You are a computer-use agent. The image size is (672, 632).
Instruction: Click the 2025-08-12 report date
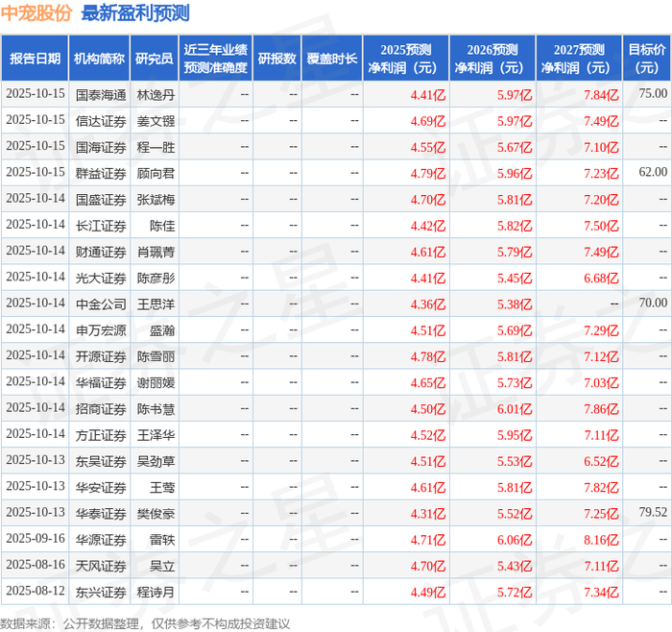36,591
